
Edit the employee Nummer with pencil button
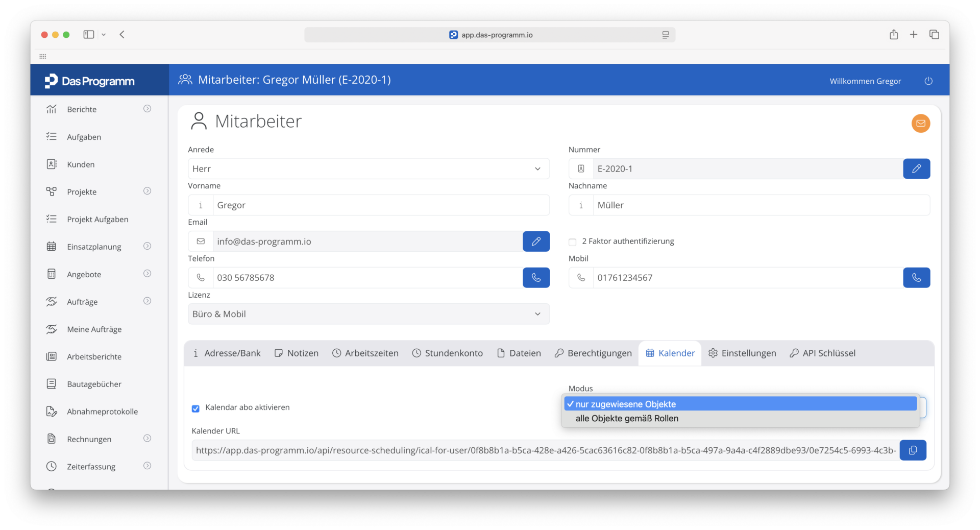pyautogui.click(x=916, y=168)
